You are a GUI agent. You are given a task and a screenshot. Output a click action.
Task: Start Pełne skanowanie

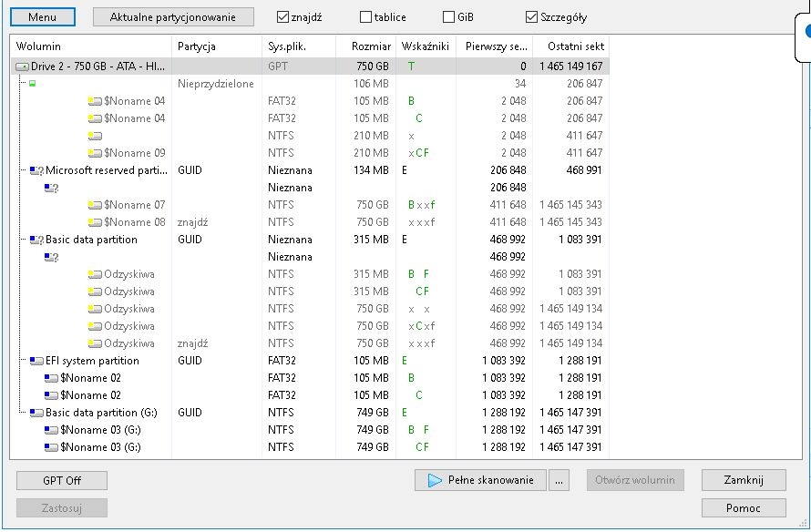[x=480, y=480]
